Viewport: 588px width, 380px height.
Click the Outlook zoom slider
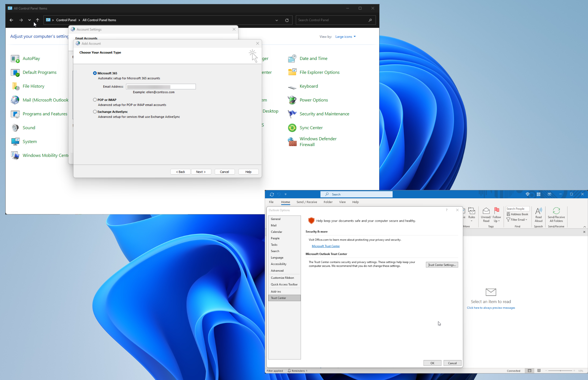tap(560, 371)
